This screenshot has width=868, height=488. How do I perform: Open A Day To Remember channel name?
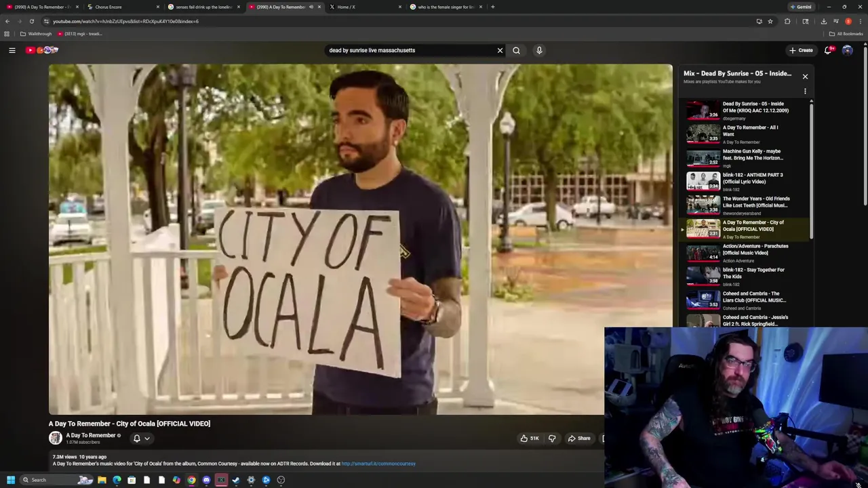pyautogui.click(x=91, y=436)
